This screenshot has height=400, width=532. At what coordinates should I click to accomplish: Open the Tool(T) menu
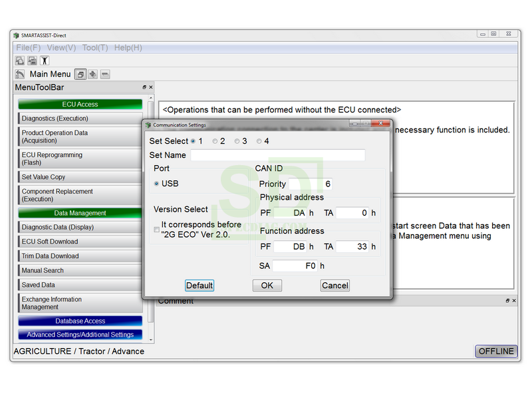pyautogui.click(x=95, y=48)
